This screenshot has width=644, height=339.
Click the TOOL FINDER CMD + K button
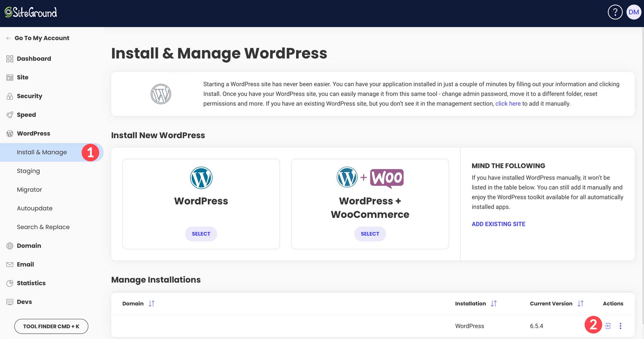51,326
